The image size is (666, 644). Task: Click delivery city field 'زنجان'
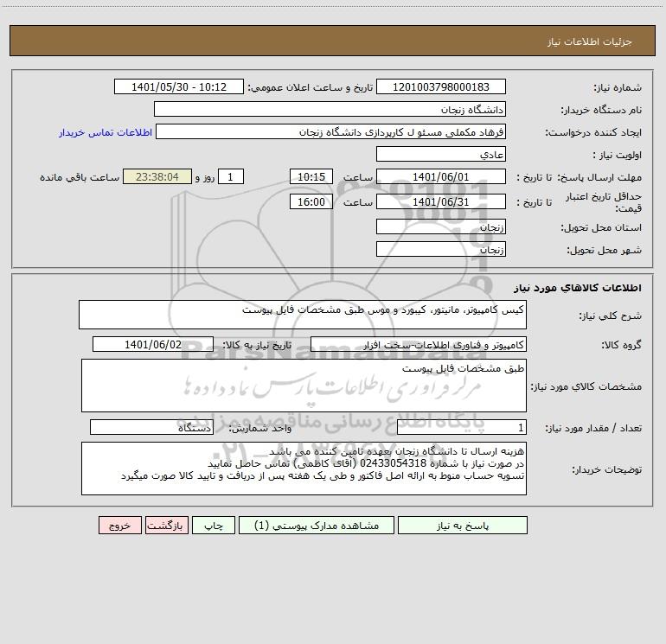coord(441,249)
